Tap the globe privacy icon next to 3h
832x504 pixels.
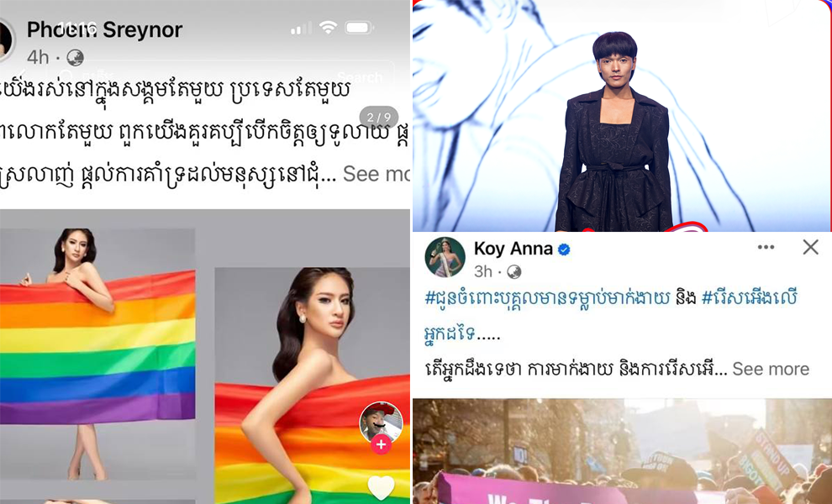coord(513,271)
